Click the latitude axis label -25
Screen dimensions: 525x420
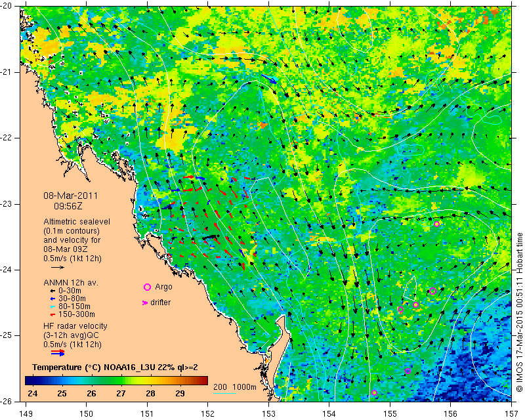(x=6, y=335)
